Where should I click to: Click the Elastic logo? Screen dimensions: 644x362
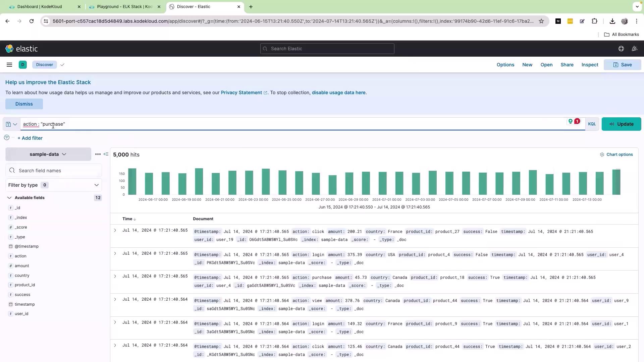(21, 49)
